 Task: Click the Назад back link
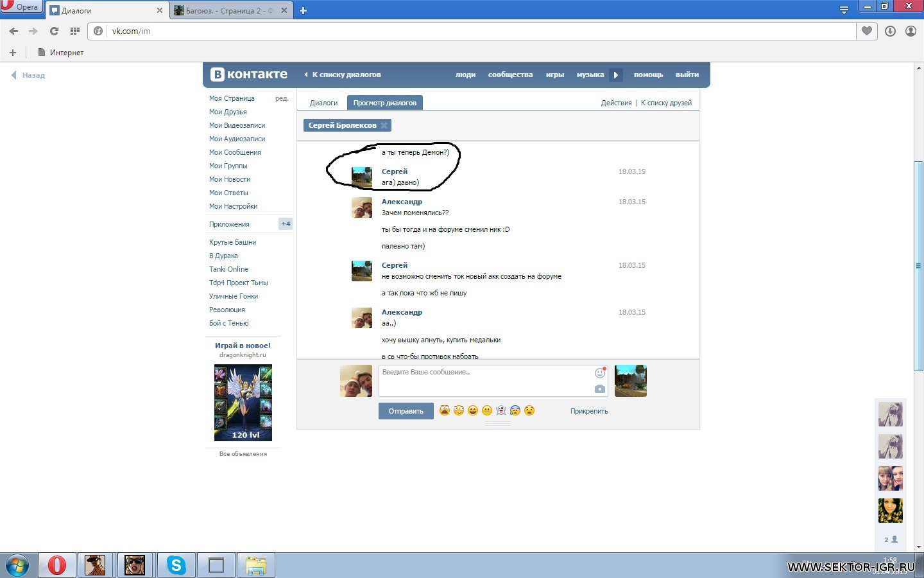point(28,75)
